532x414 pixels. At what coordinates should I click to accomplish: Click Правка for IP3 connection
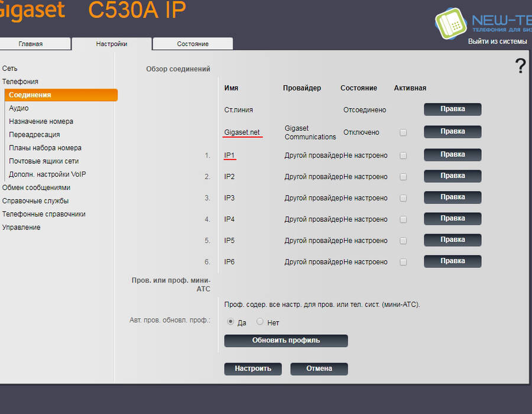(453, 198)
